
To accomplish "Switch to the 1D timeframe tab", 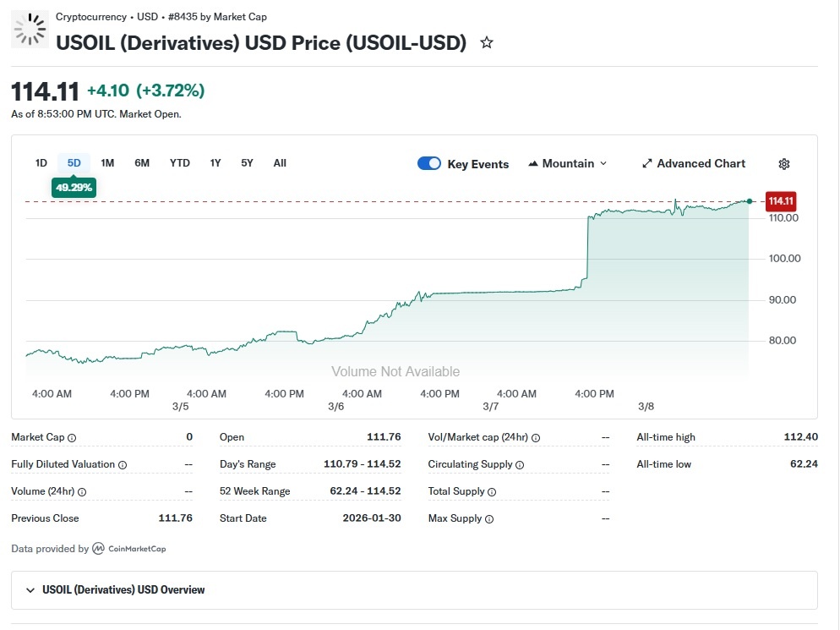I will 41,163.
